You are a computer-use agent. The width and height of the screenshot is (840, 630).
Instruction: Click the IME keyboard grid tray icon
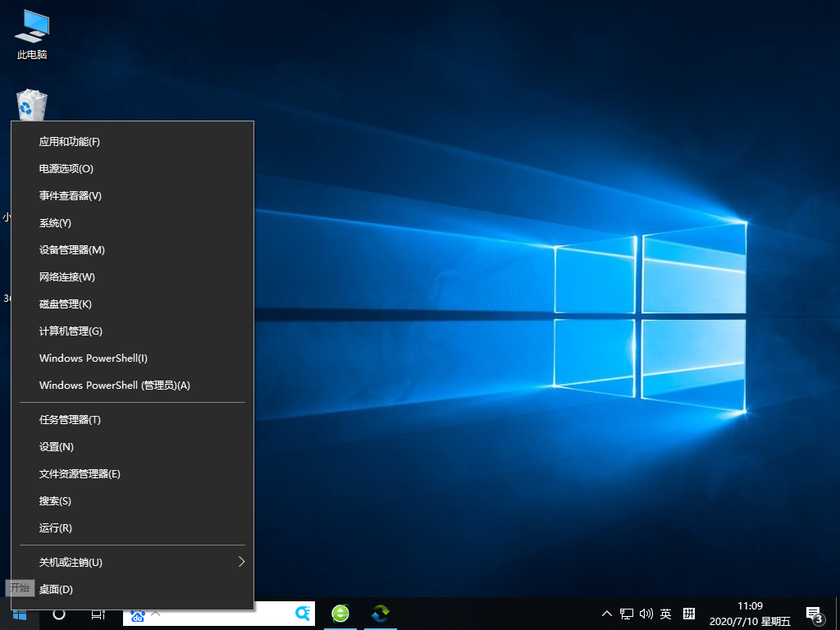[689, 614]
